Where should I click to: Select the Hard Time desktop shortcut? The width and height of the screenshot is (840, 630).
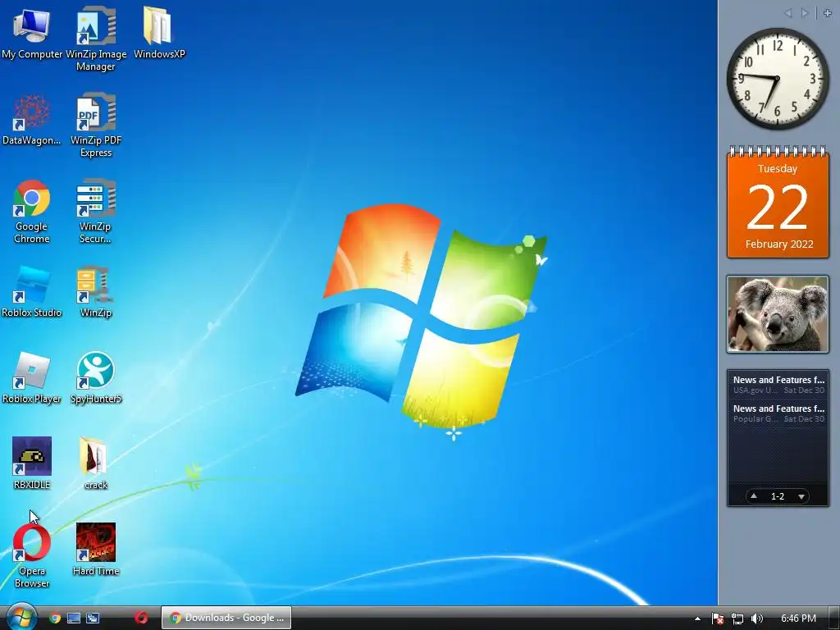point(96,550)
